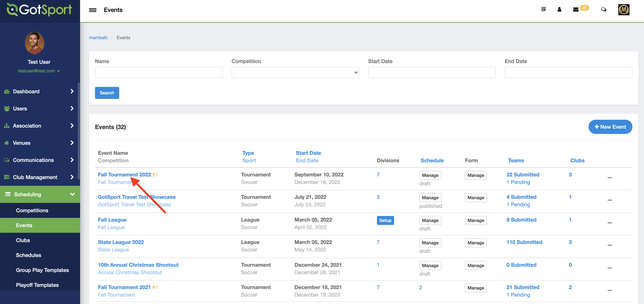This screenshot has height=304, width=644.
Task: Open more options for Fall League row
Action: tap(610, 223)
